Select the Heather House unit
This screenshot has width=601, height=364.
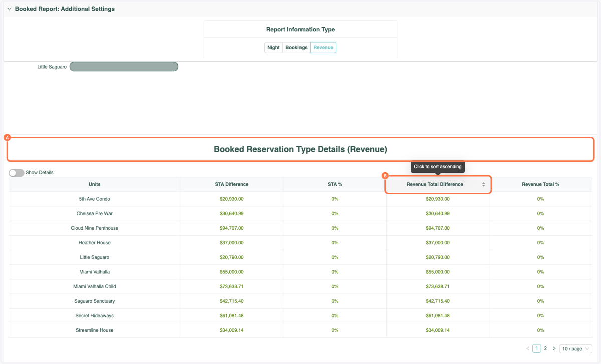pyautogui.click(x=95, y=243)
